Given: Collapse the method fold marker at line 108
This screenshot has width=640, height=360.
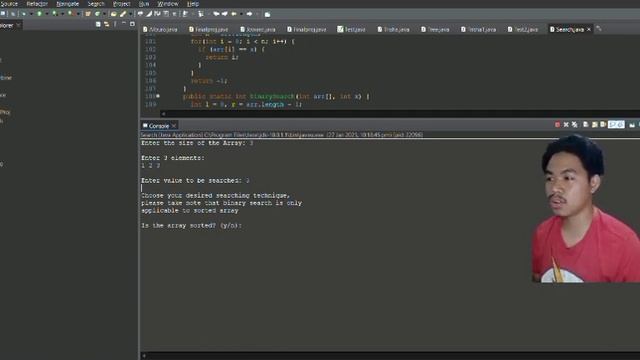Looking at the screenshot, I should [158, 96].
